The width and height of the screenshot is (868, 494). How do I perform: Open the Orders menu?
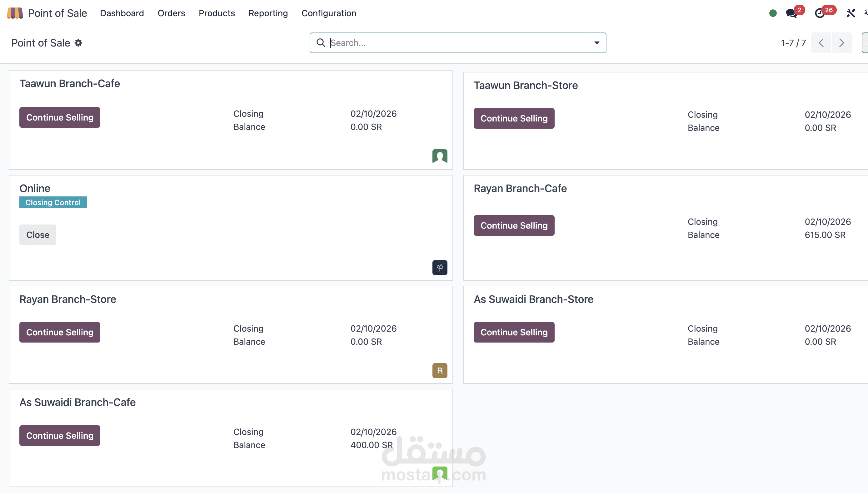click(171, 13)
